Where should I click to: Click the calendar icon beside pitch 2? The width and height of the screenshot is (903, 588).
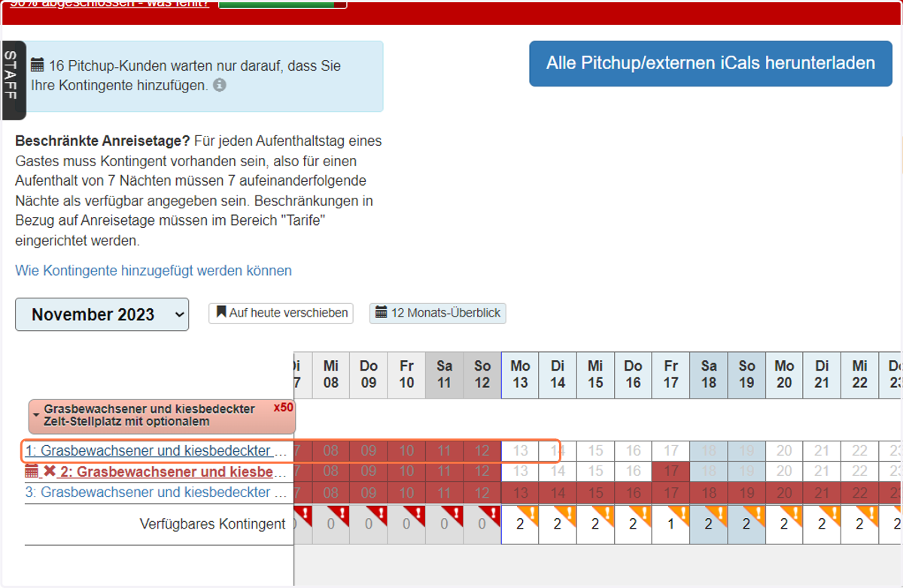pyautogui.click(x=32, y=471)
